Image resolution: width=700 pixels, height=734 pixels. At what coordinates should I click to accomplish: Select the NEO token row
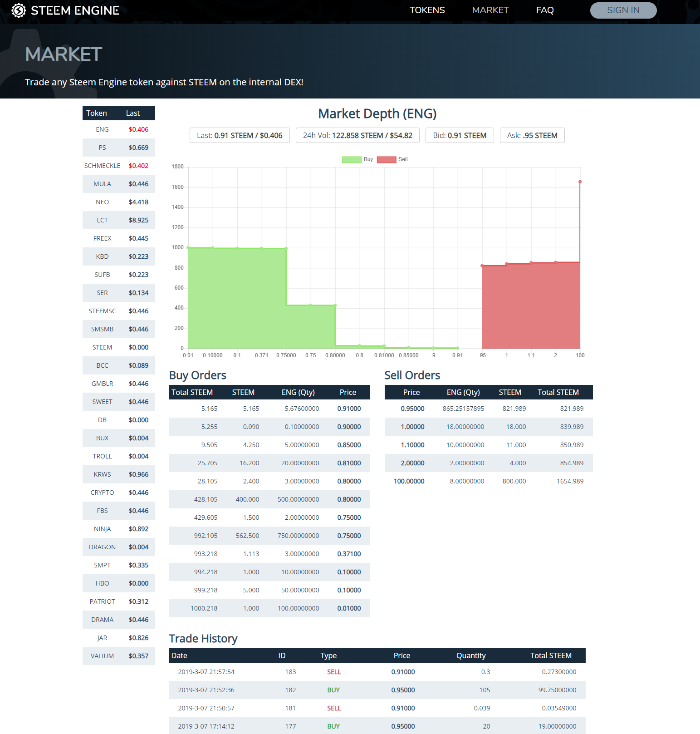119,202
